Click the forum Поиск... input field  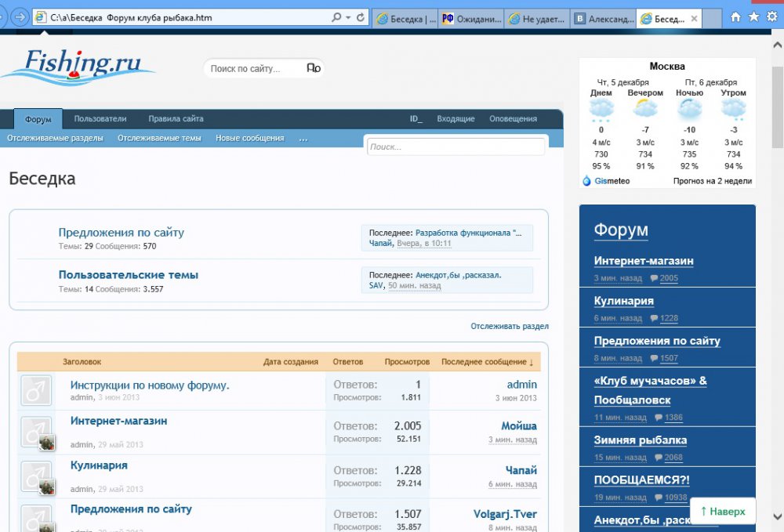click(456, 147)
